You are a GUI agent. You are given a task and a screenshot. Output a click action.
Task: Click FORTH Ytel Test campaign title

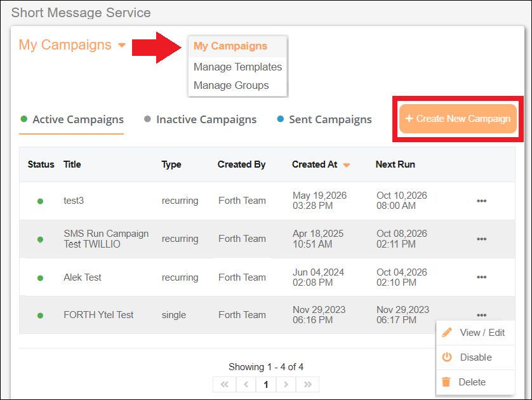pyautogui.click(x=98, y=315)
